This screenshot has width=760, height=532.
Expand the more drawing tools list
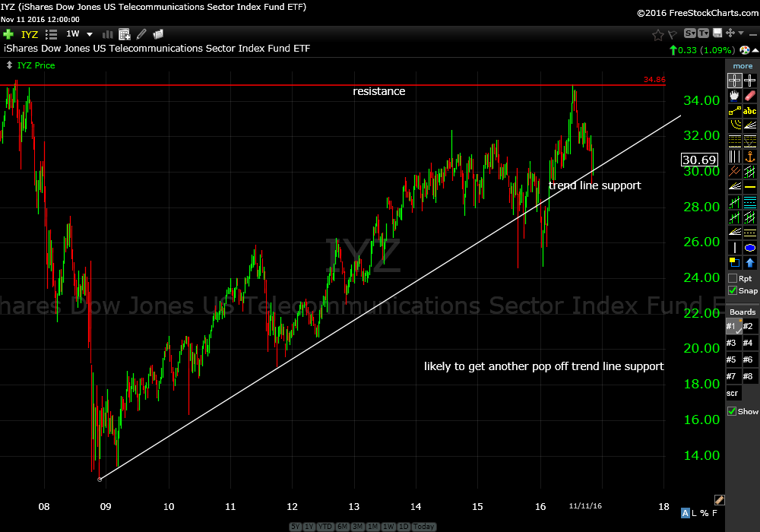click(743, 66)
